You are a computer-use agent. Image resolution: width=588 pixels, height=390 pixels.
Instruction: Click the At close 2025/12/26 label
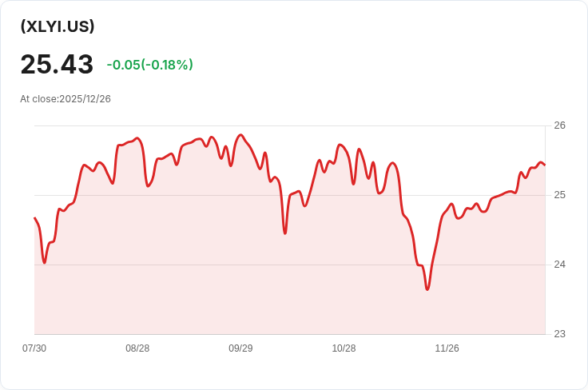pyautogui.click(x=66, y=99)
